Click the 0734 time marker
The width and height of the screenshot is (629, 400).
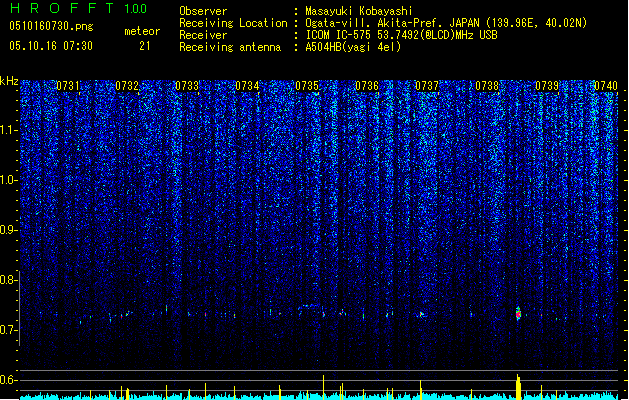[x=247, y=86]
